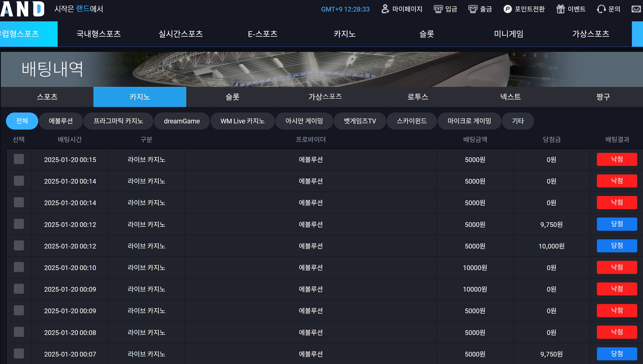This screenshot has height=364, width=643.
Task: Filter by 마이크로 게이밍
Action: pyautogui.click(x=469, y=121)
